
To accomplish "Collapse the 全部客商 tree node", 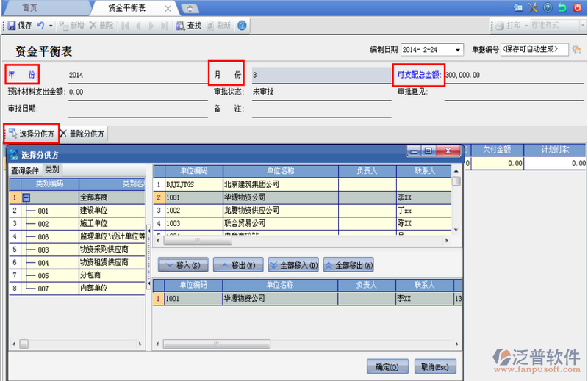I will coord(26,197).
